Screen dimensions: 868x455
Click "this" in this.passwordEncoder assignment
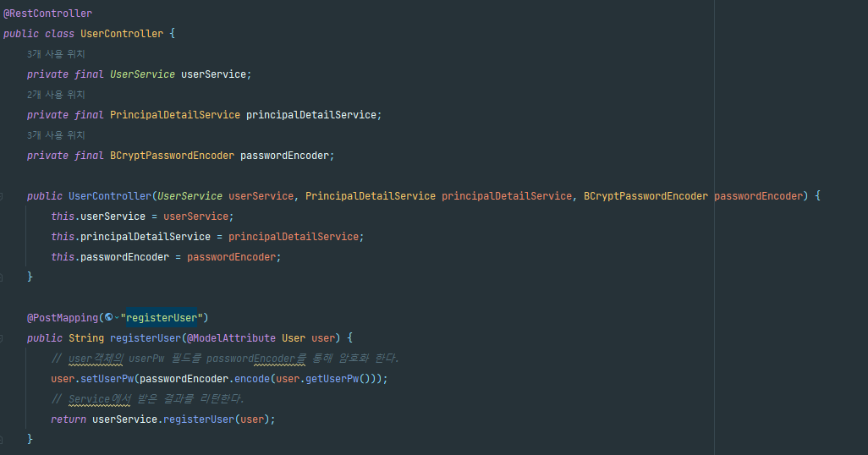pyautogui.click(x=63, y=257)
